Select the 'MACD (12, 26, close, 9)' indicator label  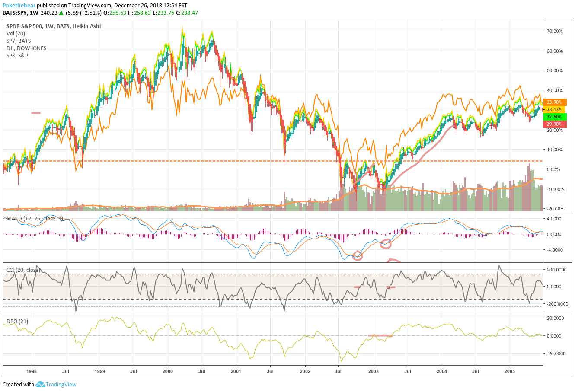coord(35,219)
